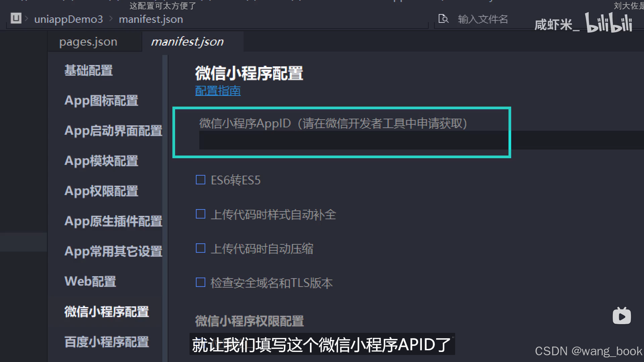Open App启动界面配置 section
Image resolution: width=644 pixels, height=362 pixels.
[113, 131]
